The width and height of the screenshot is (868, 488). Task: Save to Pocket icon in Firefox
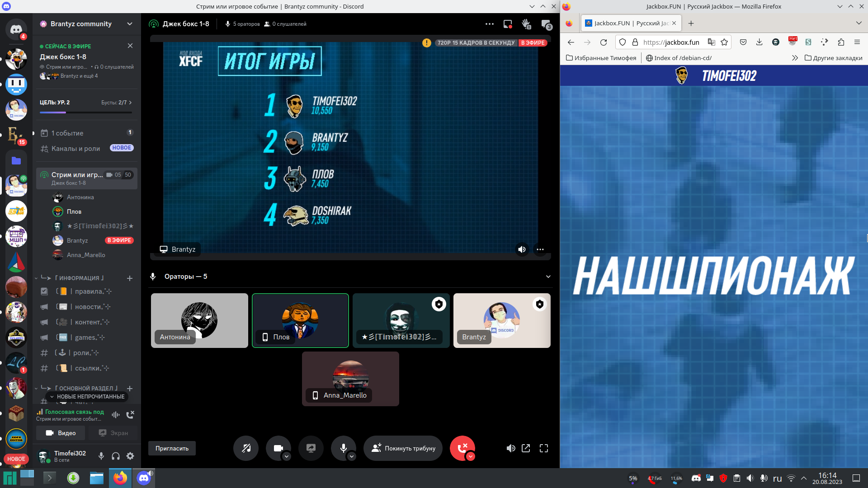coord(743,42)
